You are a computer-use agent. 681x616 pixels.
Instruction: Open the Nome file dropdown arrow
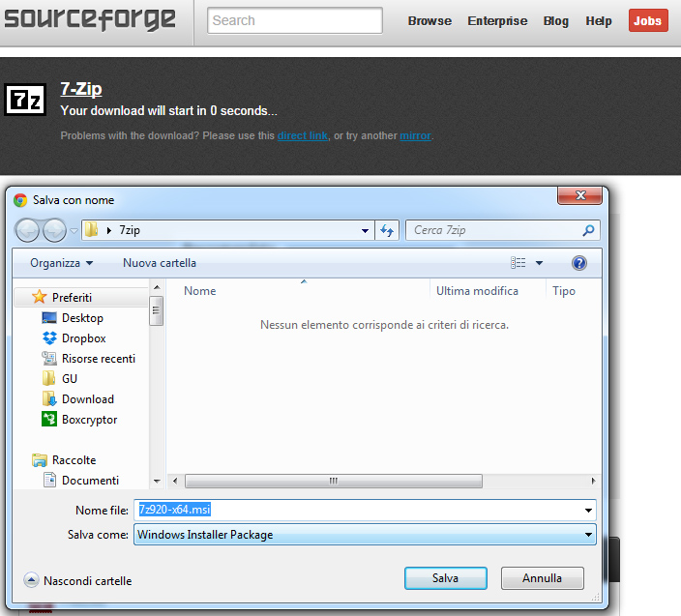point(588,510)
